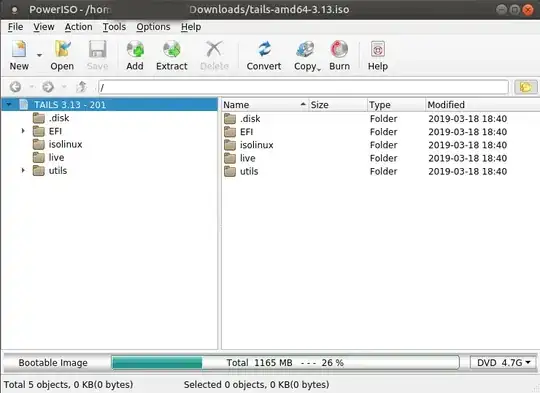540x393 pixels.
Task: Click the yellow folder view button
Action: click(x=526, y=87)
